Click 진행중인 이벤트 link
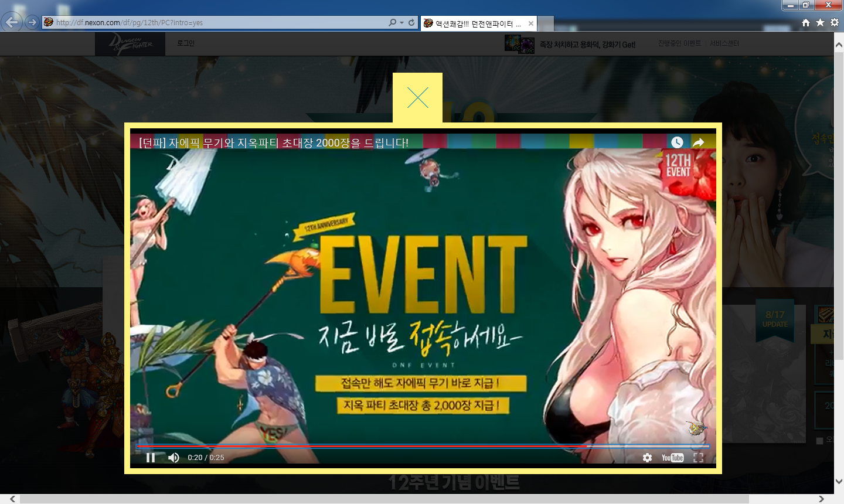The image size is (844, 504). pos(679,43)
